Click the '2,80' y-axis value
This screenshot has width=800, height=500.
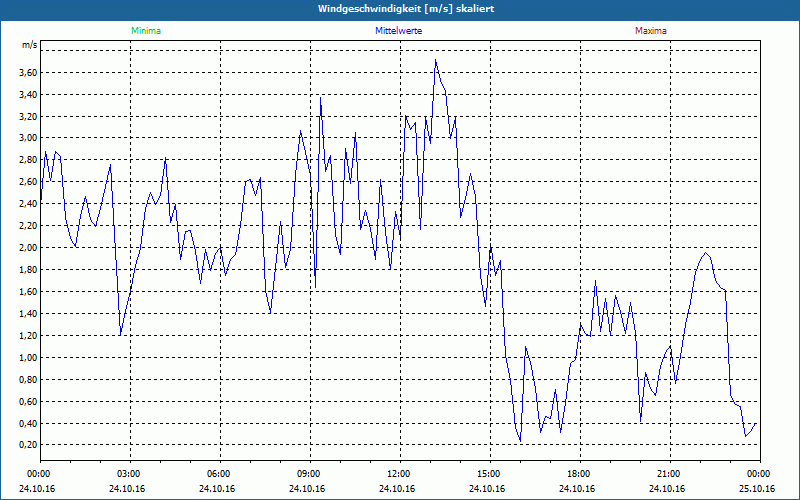(30, 160)
